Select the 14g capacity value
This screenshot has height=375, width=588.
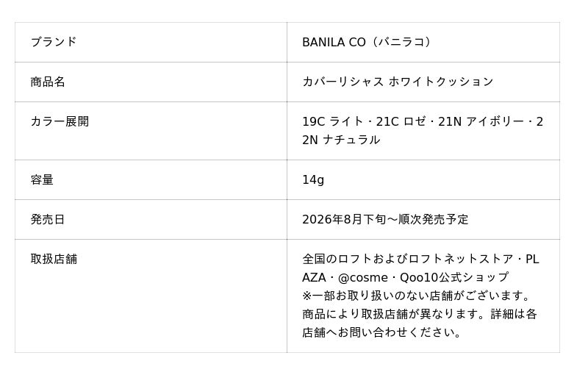tap(313, 180)
